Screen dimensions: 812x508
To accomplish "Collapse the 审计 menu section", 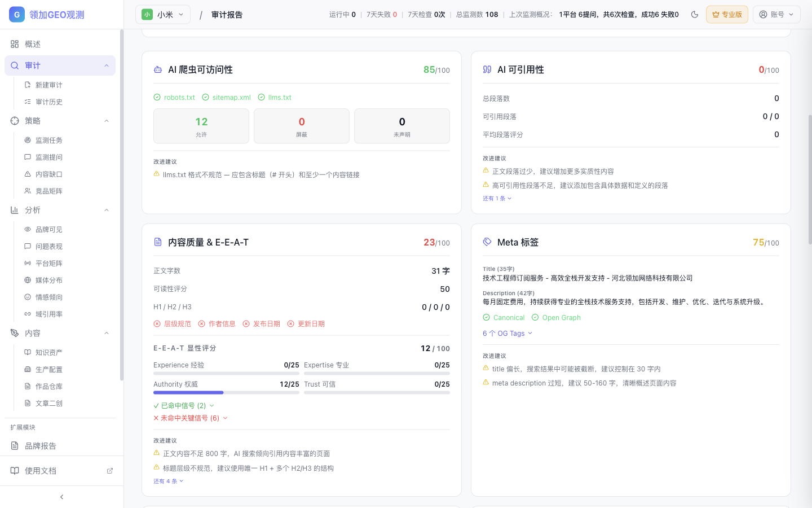I will pyautogui.click(x=107, y=65).
